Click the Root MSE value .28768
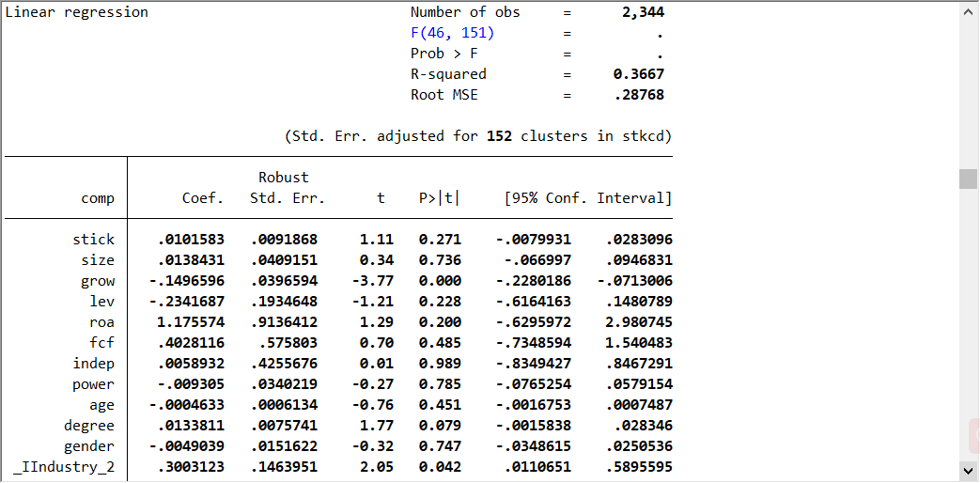Image resolution: width=980 pixels, height=483 pixels. tap(643, 95)
